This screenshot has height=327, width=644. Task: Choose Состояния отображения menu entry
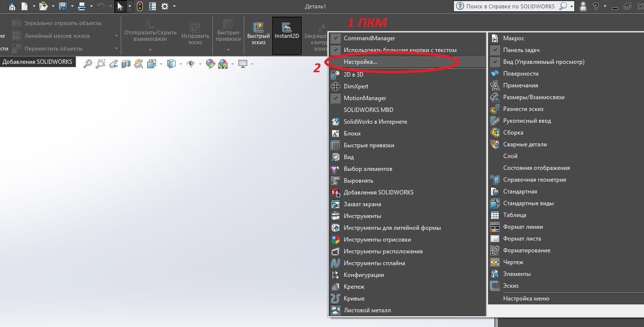tap(566, 168)
